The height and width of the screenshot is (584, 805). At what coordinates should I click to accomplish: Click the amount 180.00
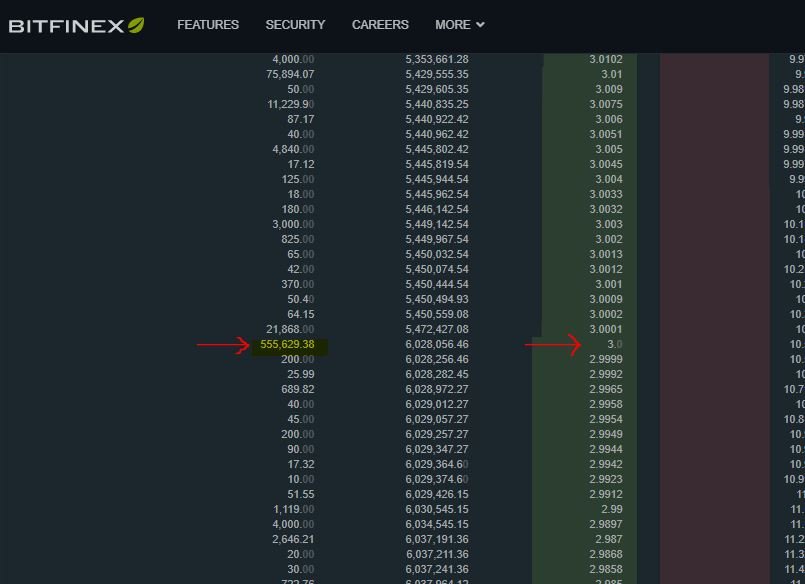pyautogui.click(x=298, y=209)
